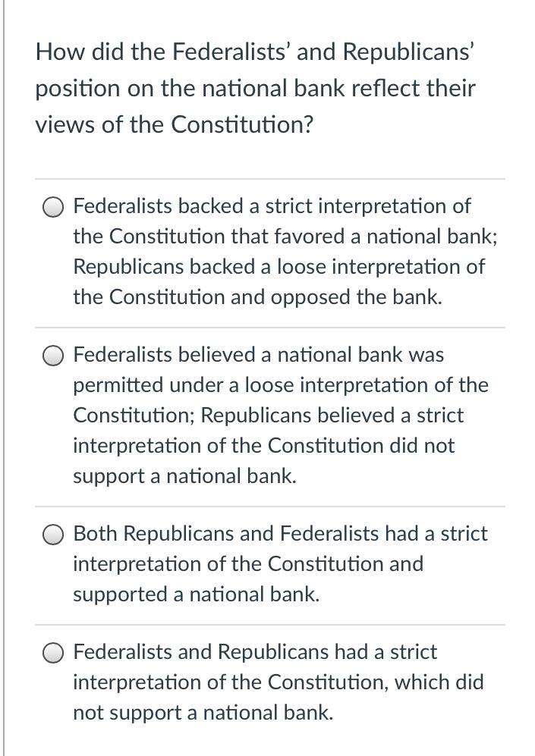
Task: Click line 'Constitution; Republicans believed a strict'
Action: coord(268,416)
